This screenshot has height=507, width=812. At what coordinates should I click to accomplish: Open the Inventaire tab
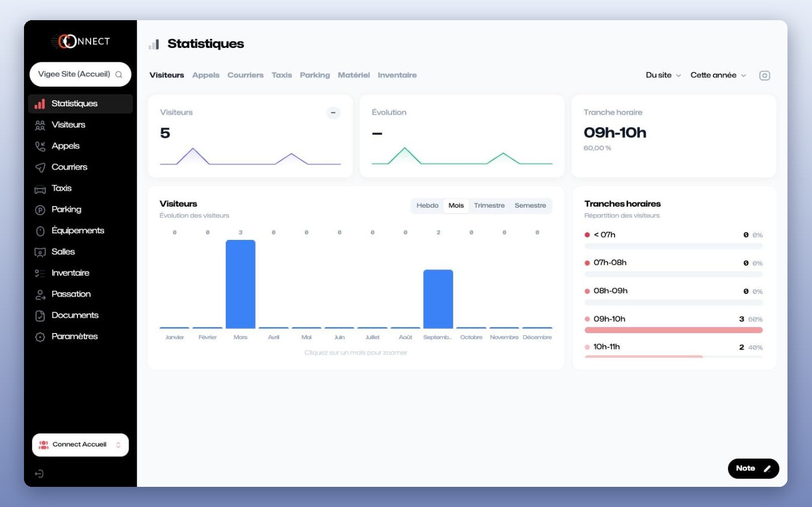(x=397, y=75)
